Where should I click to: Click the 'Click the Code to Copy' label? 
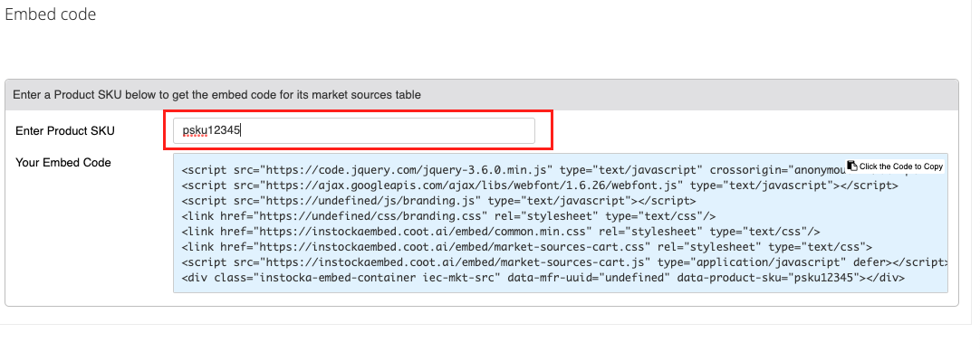pyautogui.click(x=900, y=166)
